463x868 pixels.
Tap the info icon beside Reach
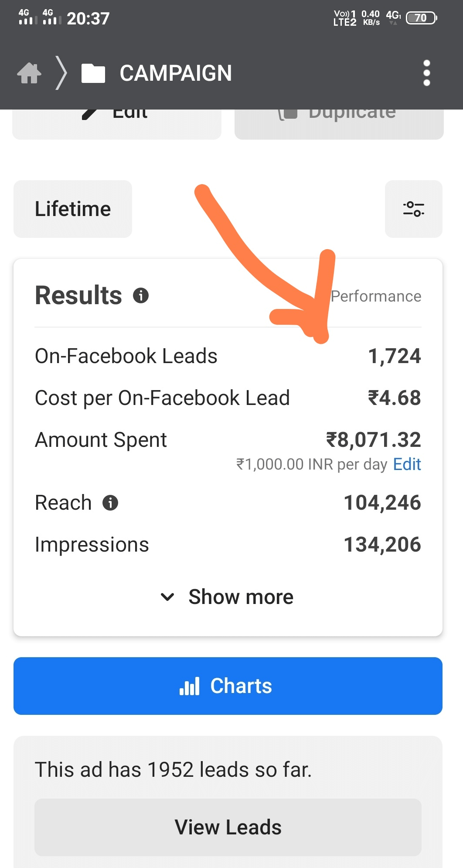pyautogui.click(x=110, y=503)
